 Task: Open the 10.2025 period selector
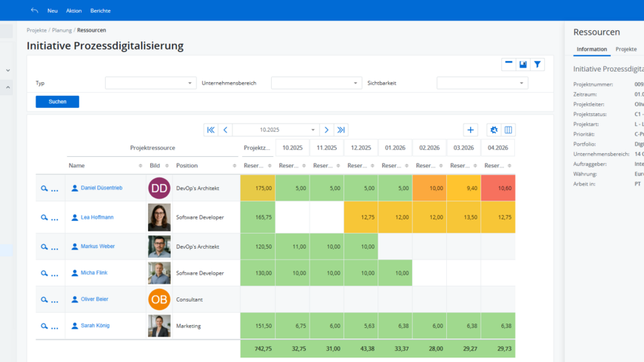pos(276,130)
